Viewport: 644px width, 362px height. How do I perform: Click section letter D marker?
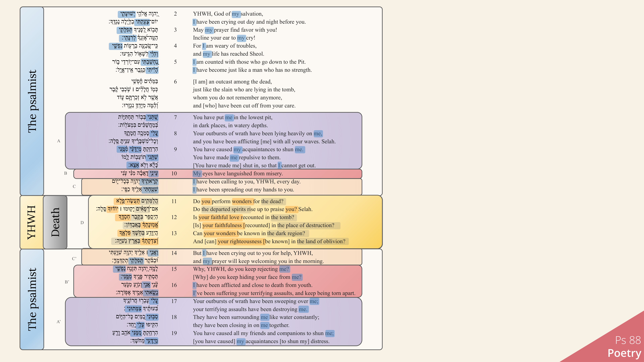pyautogui.click(x=82, y=222)
